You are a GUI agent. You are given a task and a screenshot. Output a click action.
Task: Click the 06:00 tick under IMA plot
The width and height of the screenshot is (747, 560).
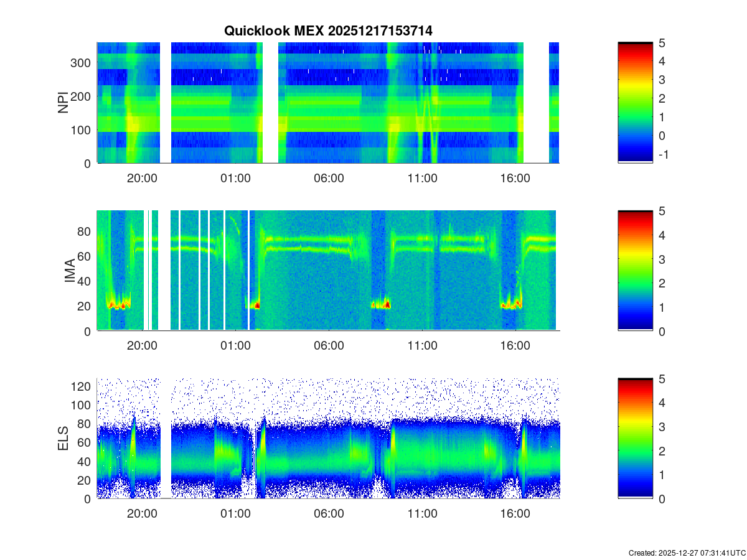click(x=329, y=346)
